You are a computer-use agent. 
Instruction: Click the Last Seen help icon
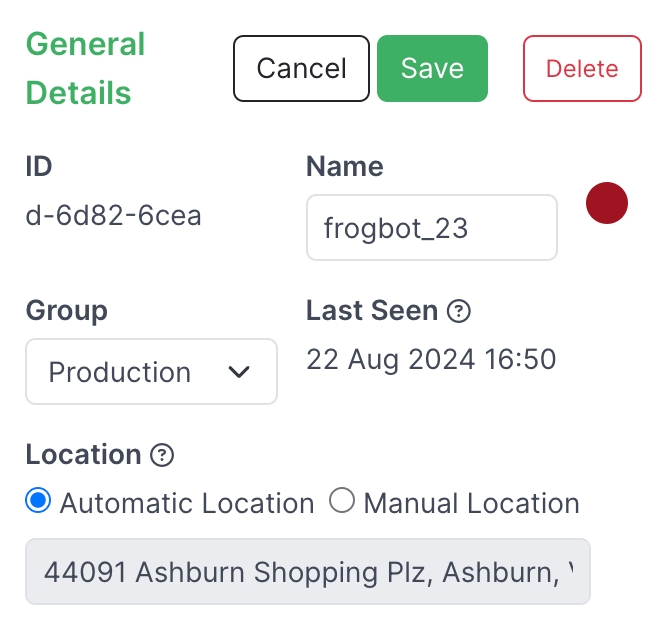point(458,311)
